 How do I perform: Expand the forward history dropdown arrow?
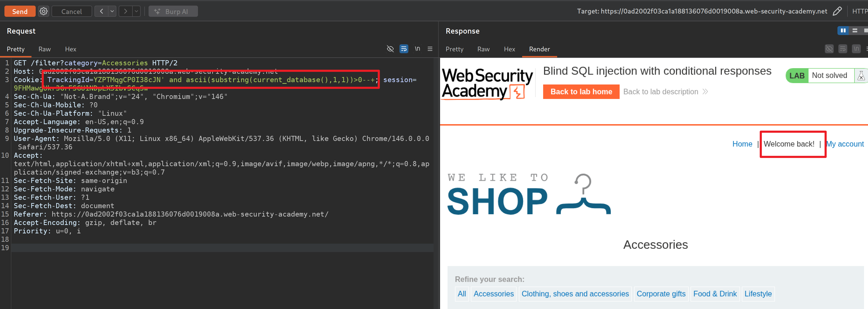[136, 11]
